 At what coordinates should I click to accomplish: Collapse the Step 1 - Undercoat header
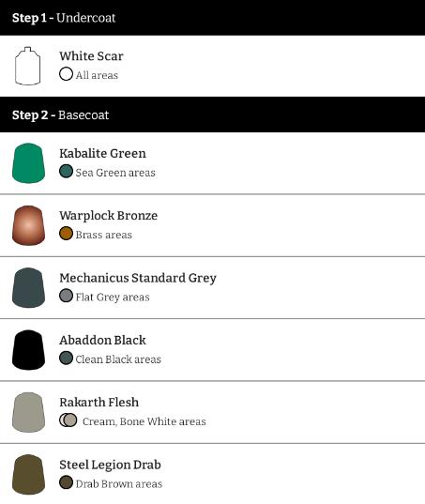[212, 18]
